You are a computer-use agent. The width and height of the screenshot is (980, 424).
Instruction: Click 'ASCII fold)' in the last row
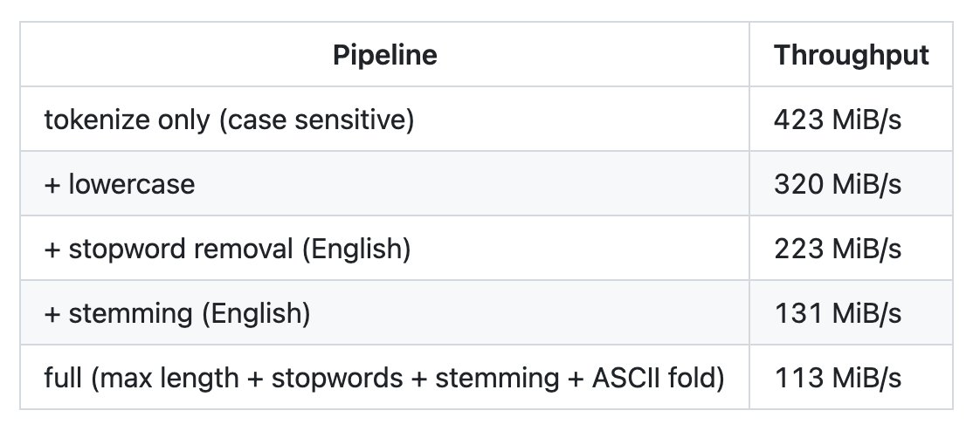pyautogui.click(x=658, y=378)
